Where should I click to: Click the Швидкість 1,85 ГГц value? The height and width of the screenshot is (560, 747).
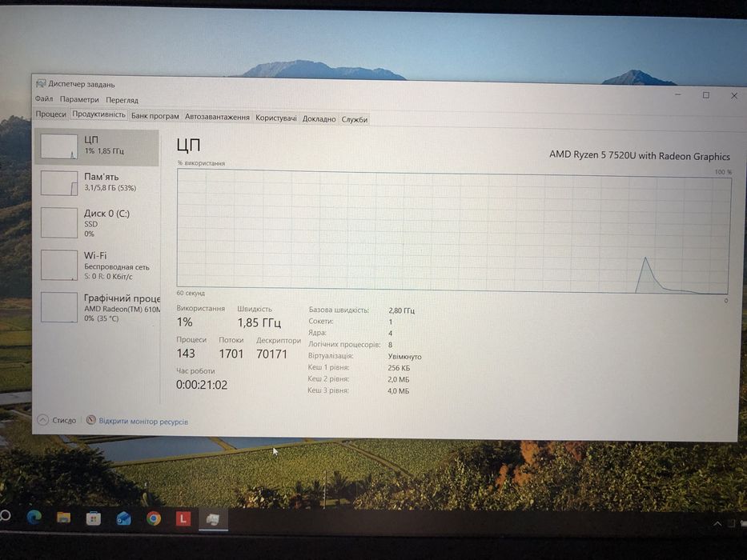(259, 323)
